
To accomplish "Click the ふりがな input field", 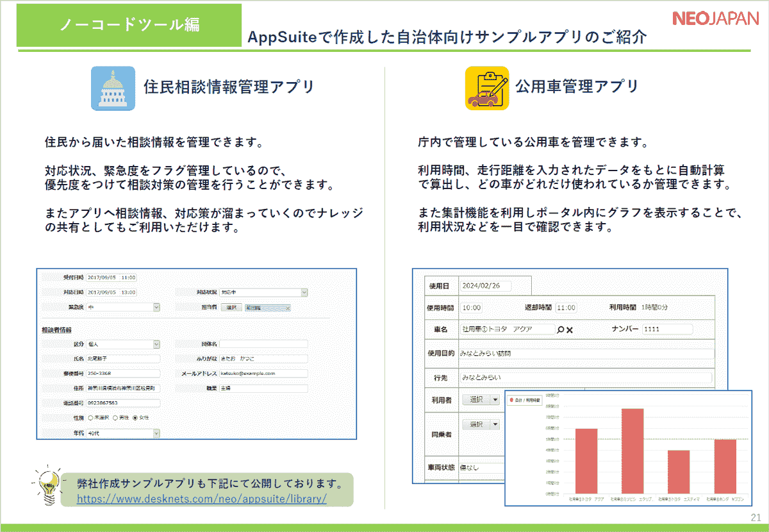I will click(263, 359).
